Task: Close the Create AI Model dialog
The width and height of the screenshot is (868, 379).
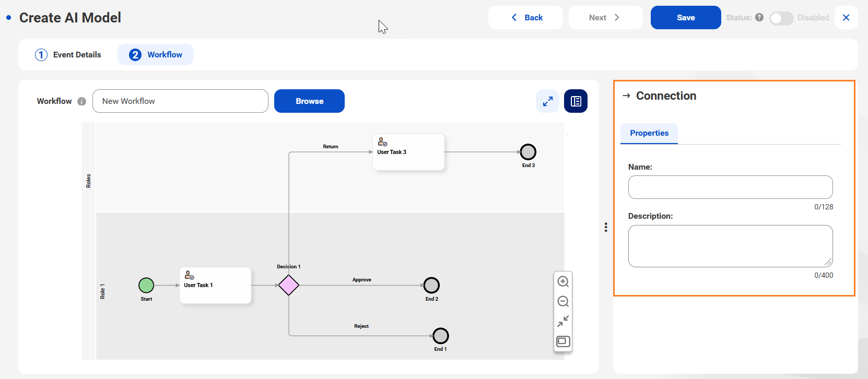Action: 846,17
